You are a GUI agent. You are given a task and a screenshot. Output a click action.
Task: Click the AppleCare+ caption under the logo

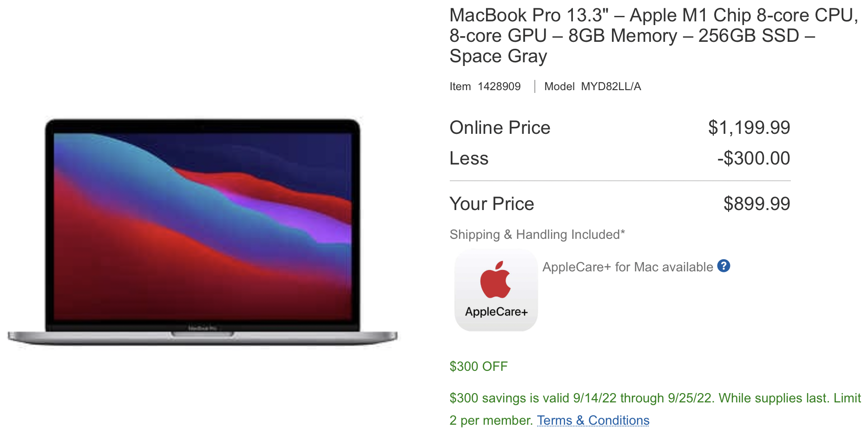(496, 312)
